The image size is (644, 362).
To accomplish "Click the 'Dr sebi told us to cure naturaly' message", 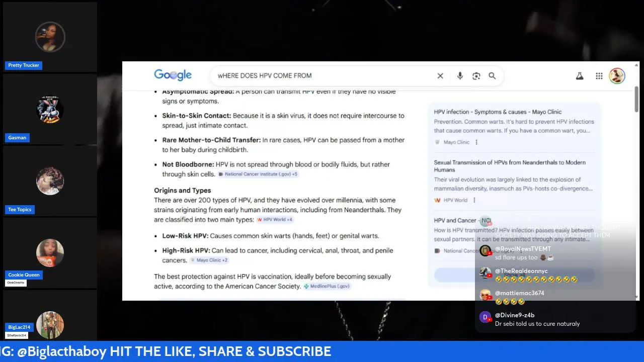I will 537,324.
